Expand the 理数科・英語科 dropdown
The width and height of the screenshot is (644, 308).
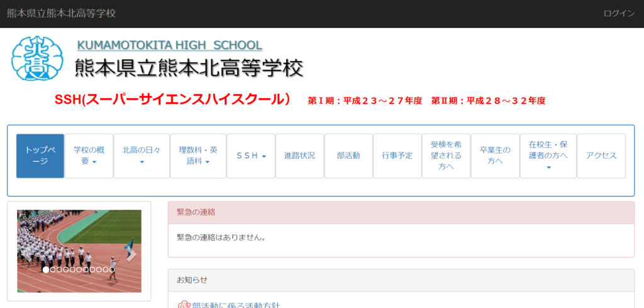pyautogui.click(x=198, y=156)
